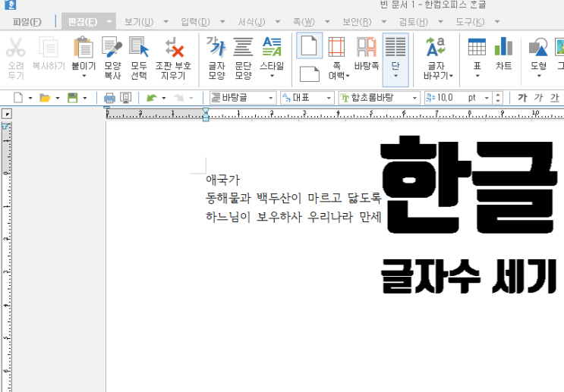Click the Save diskette icon
Viewport: 564px width, 392px height.
point(73,98)
